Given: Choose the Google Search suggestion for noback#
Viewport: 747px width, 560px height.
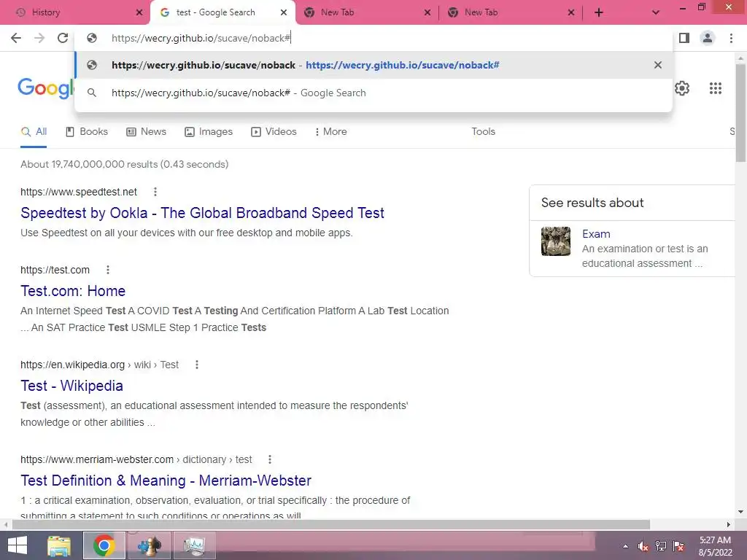Looking at the screenshot, I should 373,93.
